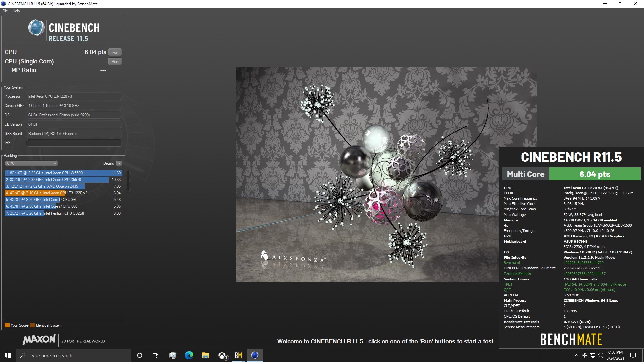Click the Cores x GHz field value
This screenshot has width=644, height=362.
coord(74,106)
